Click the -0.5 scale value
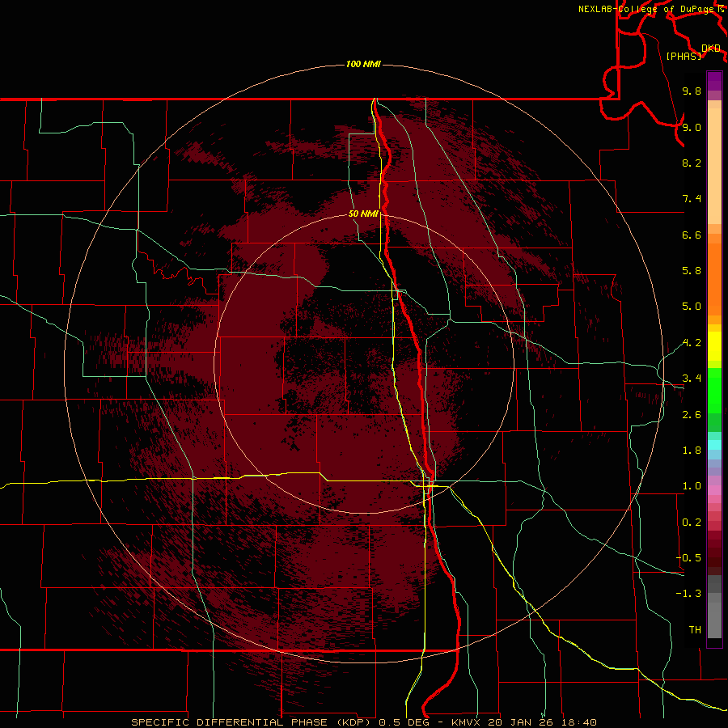The width and height of the screenshot is (728, 728). (x=688, y=558)
